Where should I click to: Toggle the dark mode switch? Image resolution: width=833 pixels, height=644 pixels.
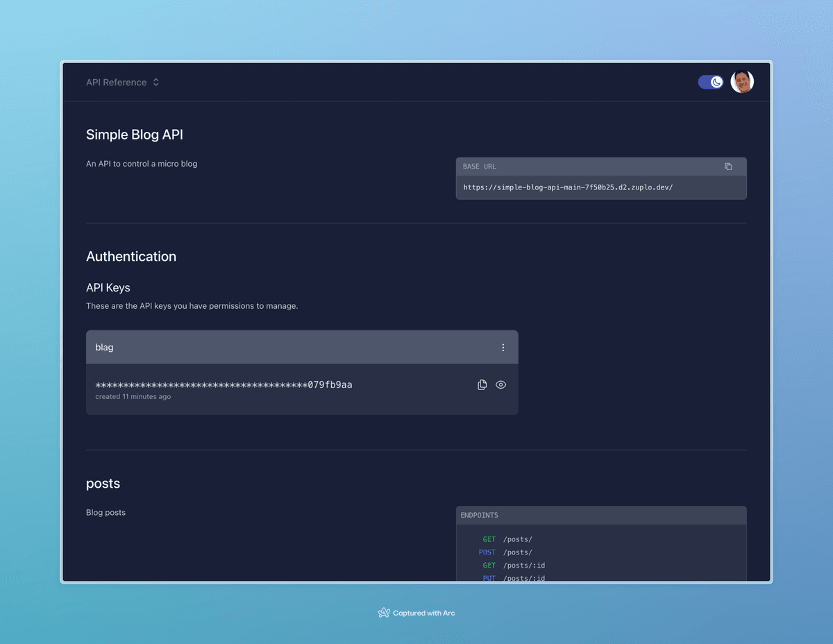(711, 82)
